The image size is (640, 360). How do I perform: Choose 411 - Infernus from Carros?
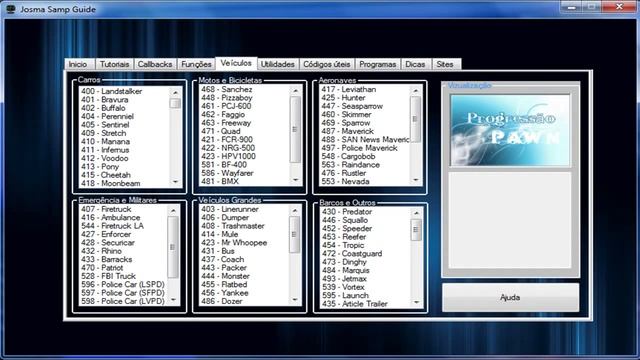pos(105,150)
